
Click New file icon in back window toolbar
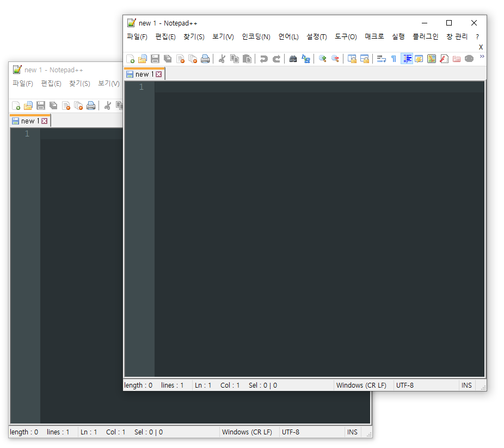[x=16, y=105]
